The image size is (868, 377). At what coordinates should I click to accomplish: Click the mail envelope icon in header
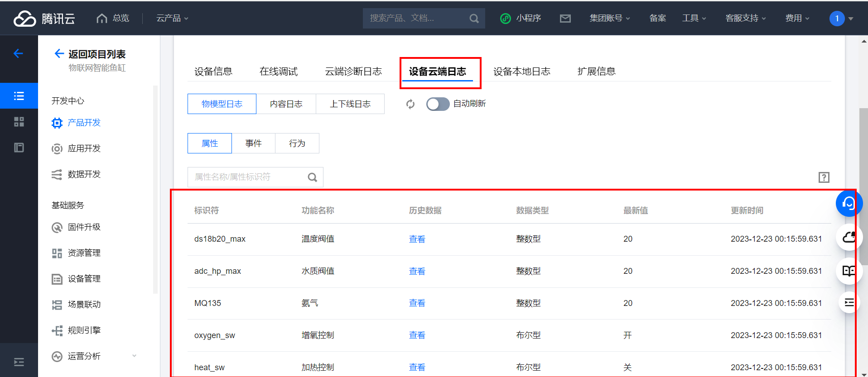click(565, 19)
